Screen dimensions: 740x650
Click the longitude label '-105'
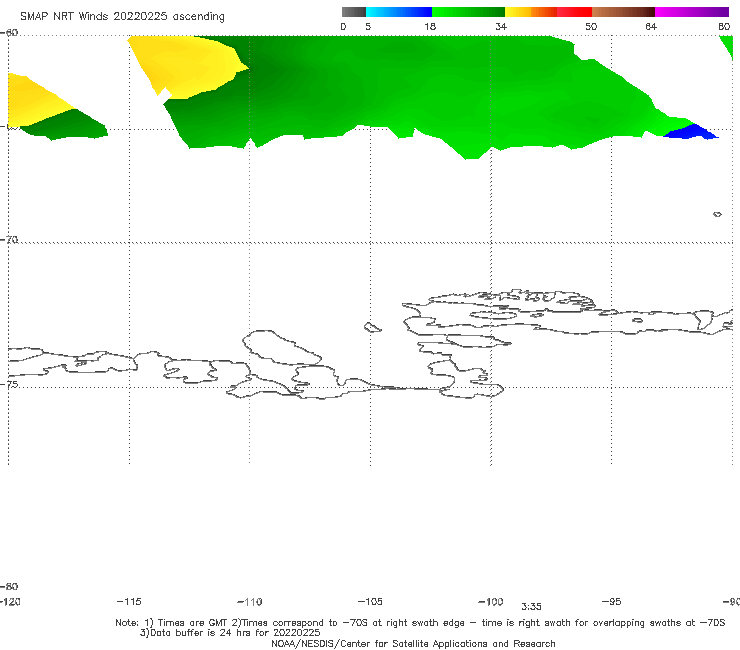(x=370, y=601)
